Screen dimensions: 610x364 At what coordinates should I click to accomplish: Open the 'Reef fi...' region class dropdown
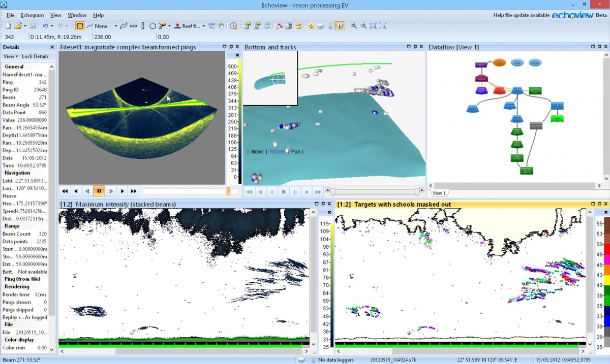[x=204, y=26]
